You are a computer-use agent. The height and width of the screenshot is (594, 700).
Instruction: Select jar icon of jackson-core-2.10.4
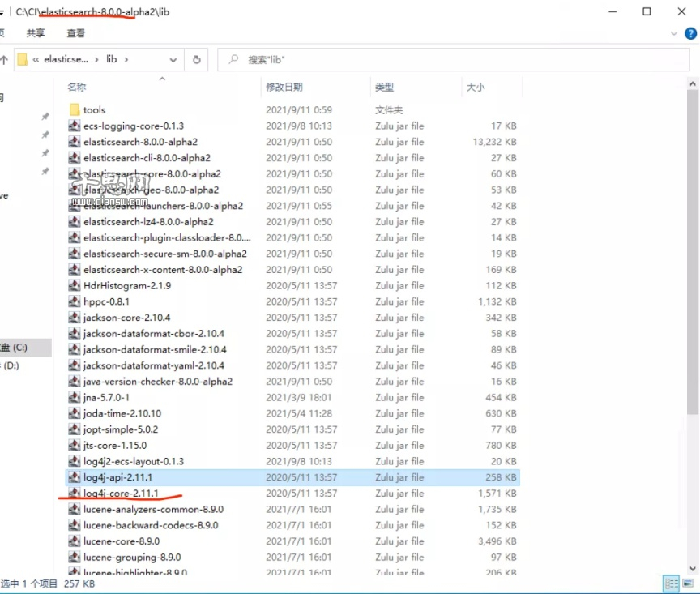click(75, 318)
